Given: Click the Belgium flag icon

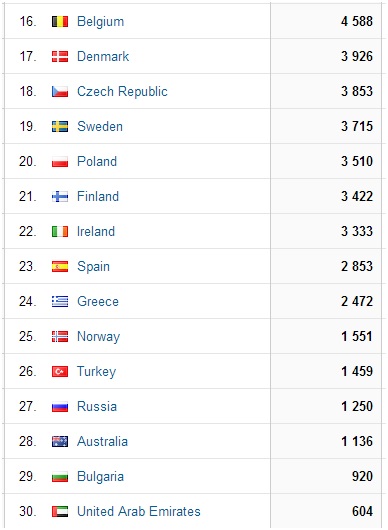Looking at the screenshot, I should click(x=60, y=22).
